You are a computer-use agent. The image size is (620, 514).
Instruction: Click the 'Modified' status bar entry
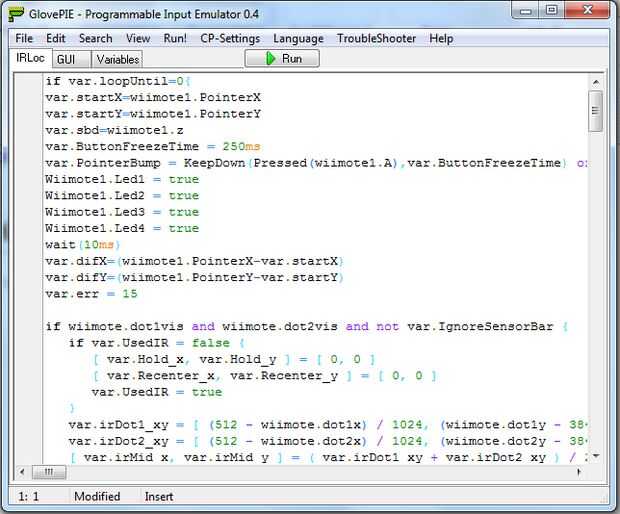(x=97, y=497)
